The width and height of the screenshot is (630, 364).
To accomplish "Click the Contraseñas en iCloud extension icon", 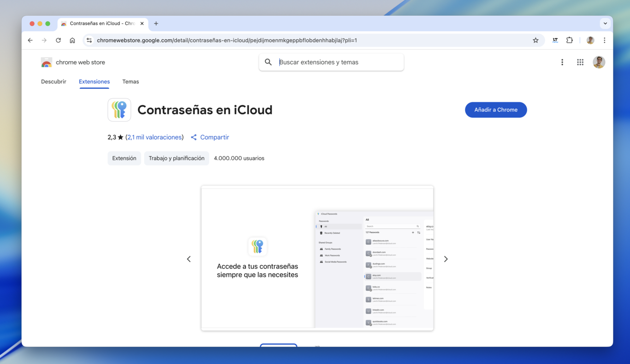I will [119, 110].
